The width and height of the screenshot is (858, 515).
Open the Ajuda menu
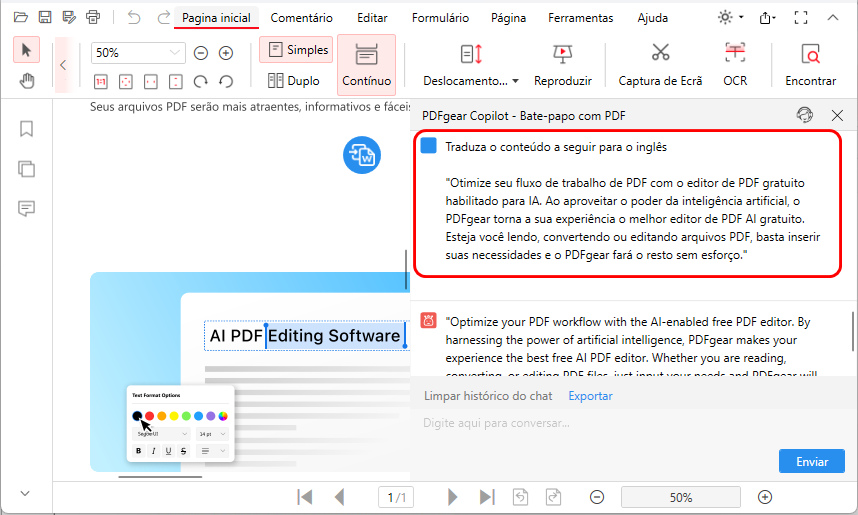click(652, 18)
